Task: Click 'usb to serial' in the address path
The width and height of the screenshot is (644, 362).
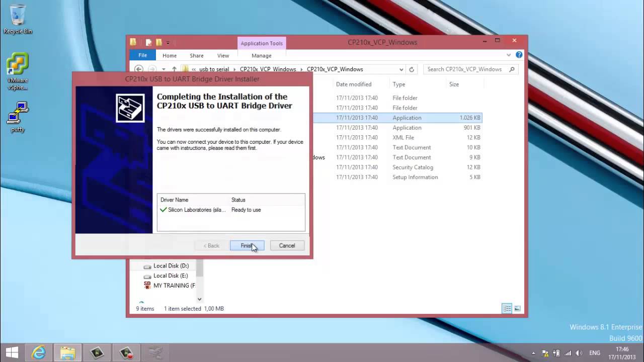Action: point(214,69)
